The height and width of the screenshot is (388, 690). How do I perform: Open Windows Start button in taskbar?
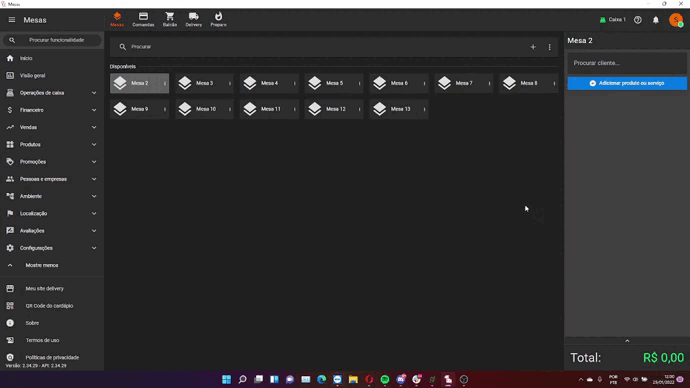pos(226,379)
